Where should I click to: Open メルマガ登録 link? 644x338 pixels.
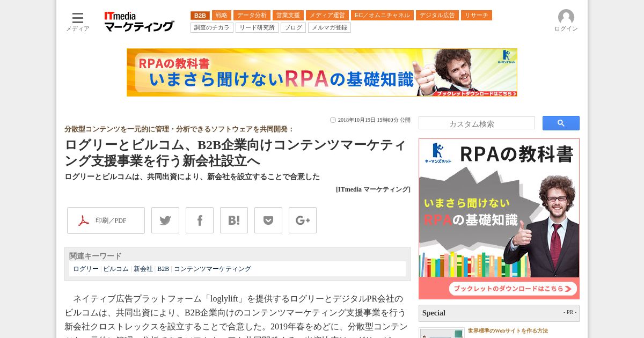[330, 28]
